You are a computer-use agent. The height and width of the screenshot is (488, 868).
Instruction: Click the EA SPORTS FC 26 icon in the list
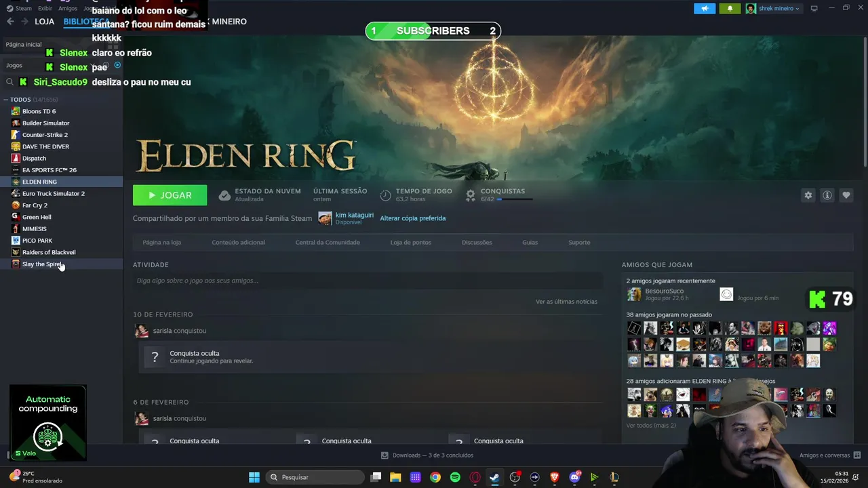click(16, 170)
